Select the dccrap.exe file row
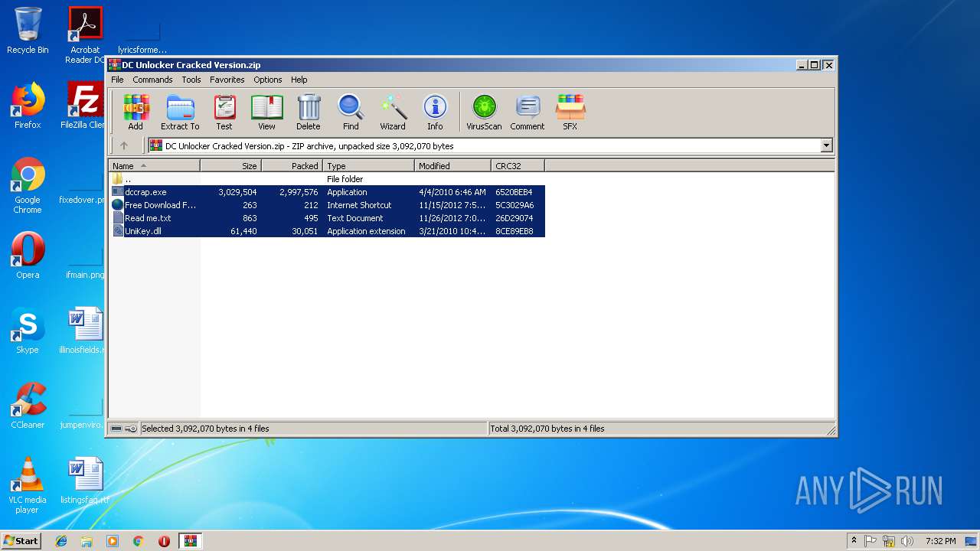 [x=327, y=192]
